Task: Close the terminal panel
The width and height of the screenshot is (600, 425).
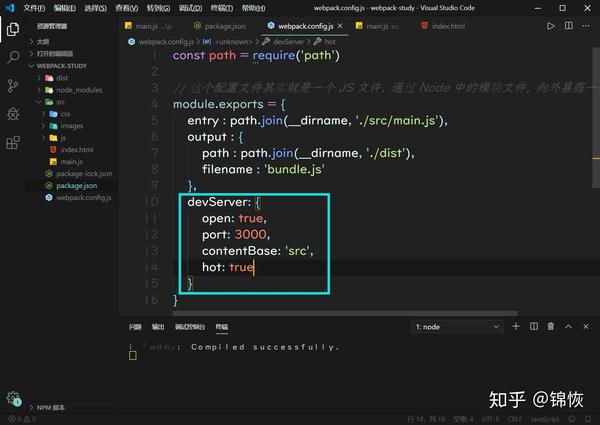Action: pyautogui.click(x=586, y=326)
